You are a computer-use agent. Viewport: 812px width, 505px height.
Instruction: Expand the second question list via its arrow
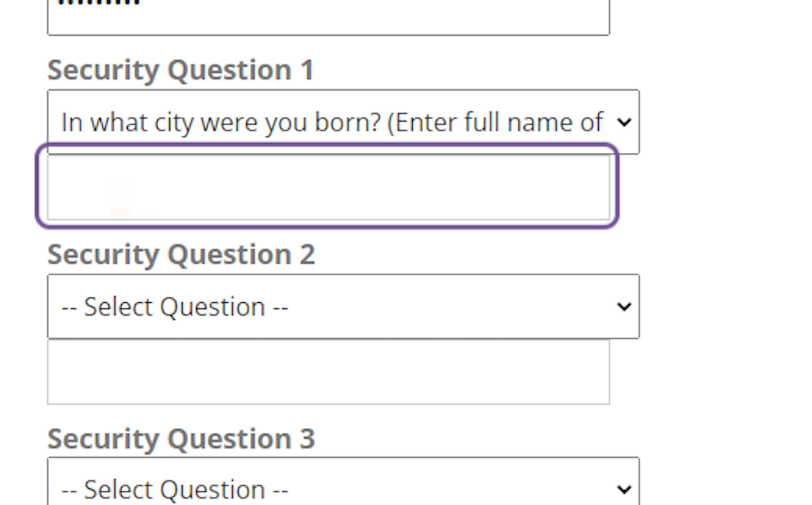click(x=623, y=306)
